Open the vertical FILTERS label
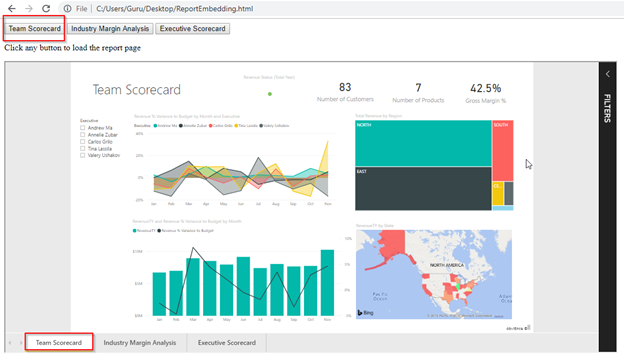624x361 pixels. pos(607,108)
